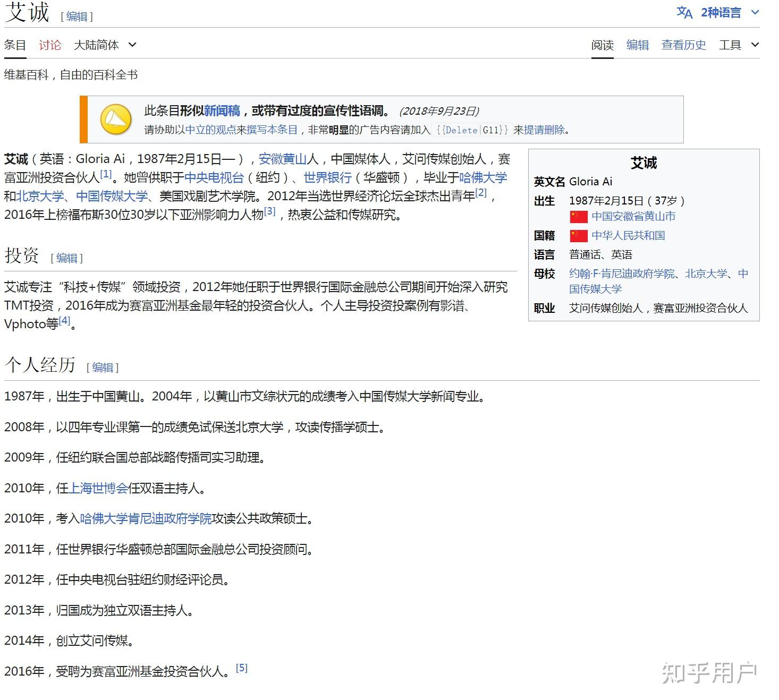Click citation reference [1]

pos(106,174)
